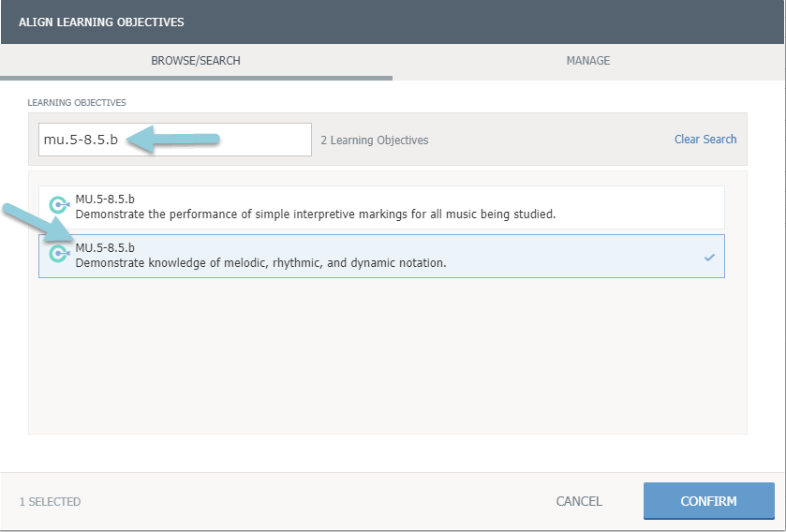
Task: Click the Learning Objectives section label
Action: click(77, 102)
